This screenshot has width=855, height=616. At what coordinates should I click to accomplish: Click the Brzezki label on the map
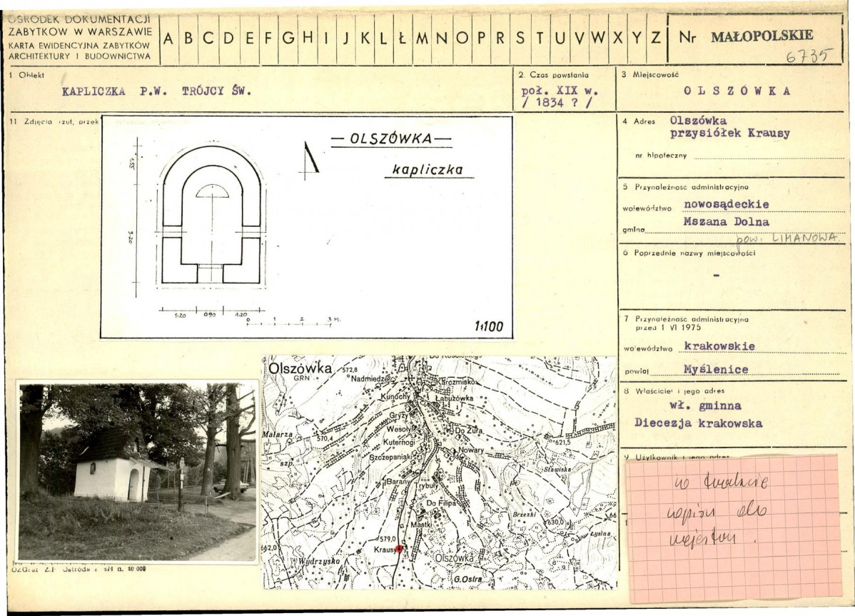tap(524, 514)
